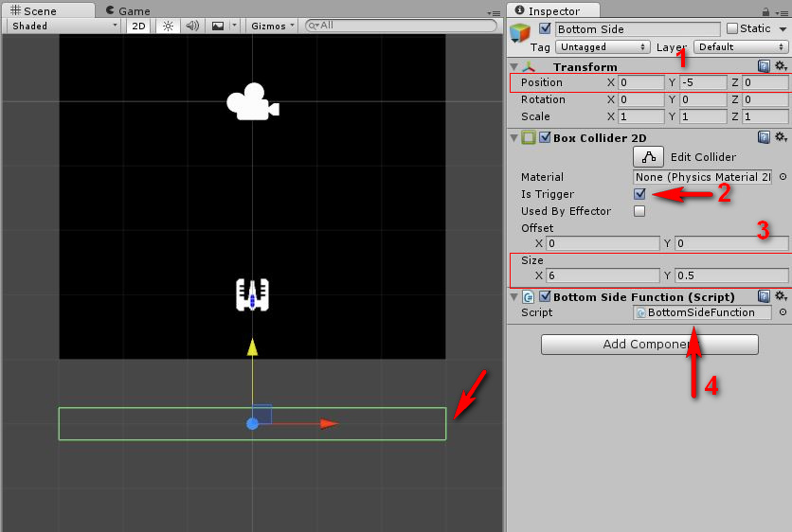Tick the Static checkbox
The image size is (792, 532).
click(x=732, y=28)
